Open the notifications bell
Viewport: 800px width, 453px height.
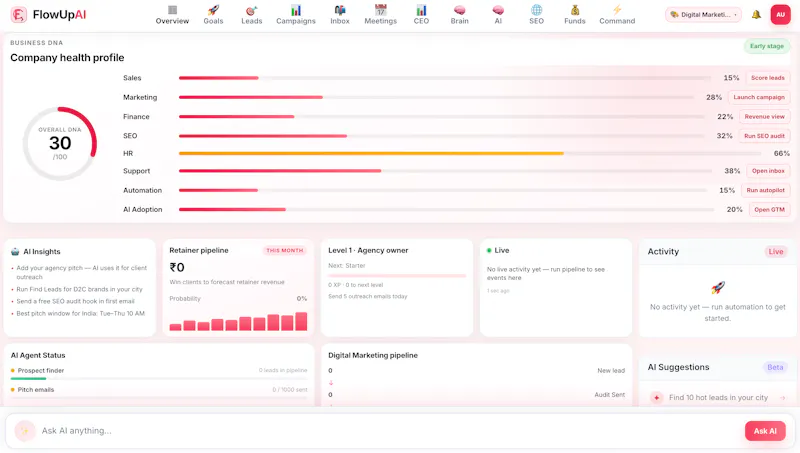pyautogui.click(x=756, y=15)
